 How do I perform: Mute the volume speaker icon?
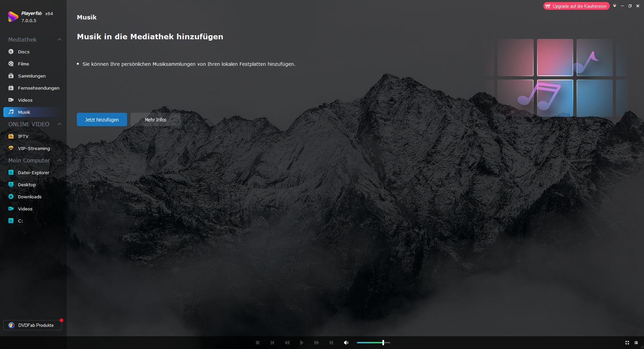pos(346,343)
